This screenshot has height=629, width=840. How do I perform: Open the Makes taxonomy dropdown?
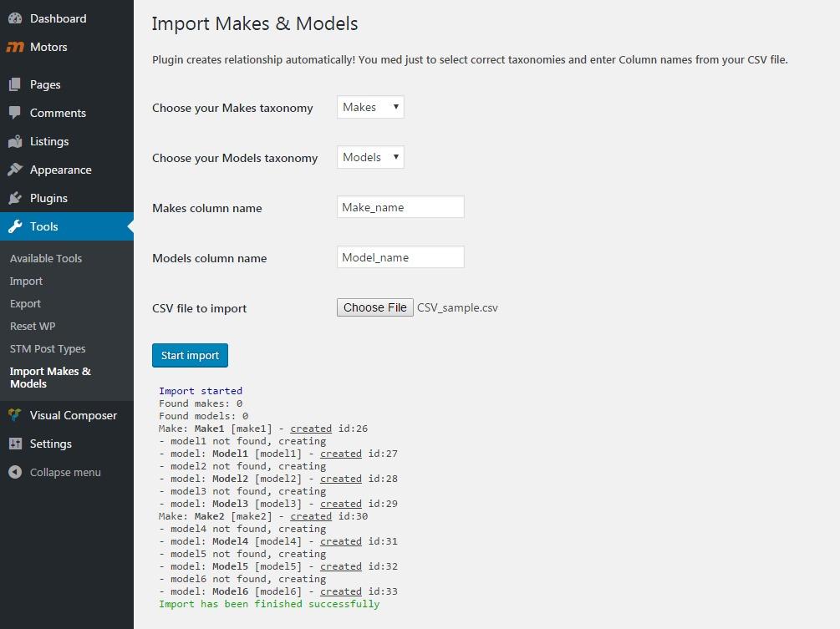[x=370, y=107]
